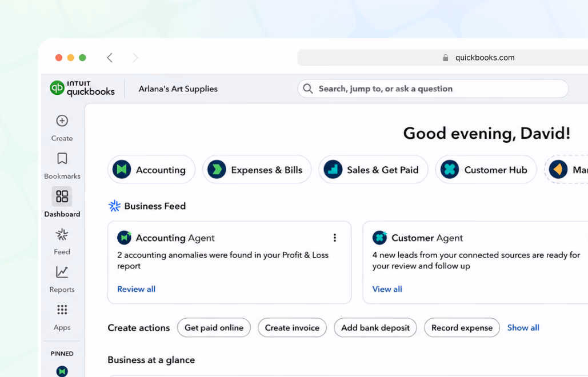This screenshot has height=377, width=588.
Task: Click the Business at a glance heading
Action: [151, 360]
